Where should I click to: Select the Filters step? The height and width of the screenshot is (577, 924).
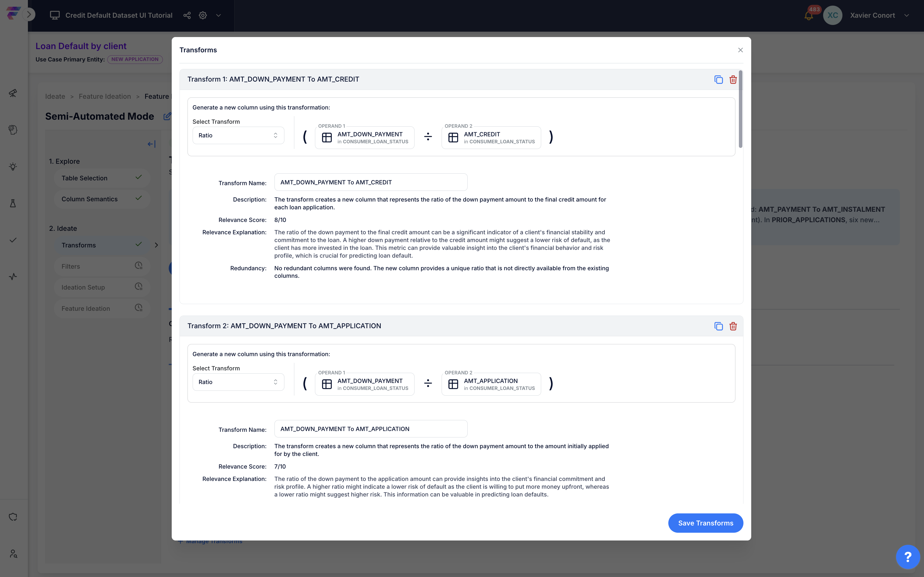coord(102,266)
